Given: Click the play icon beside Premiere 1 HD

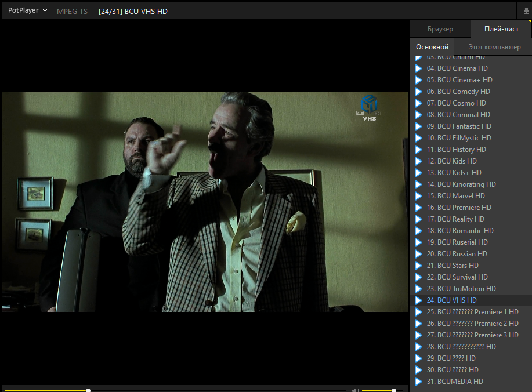Looking at the screenshot, I should click(x=418, y=312).
